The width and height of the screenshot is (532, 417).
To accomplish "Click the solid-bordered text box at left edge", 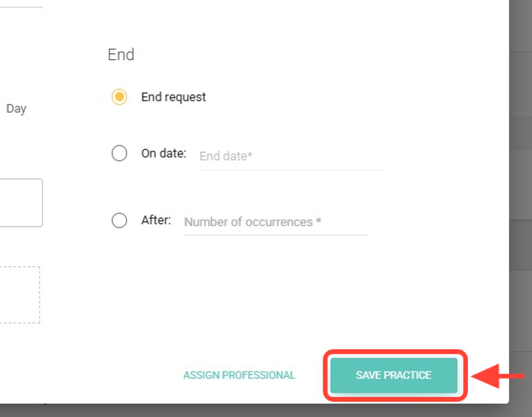I will [20, 202].
